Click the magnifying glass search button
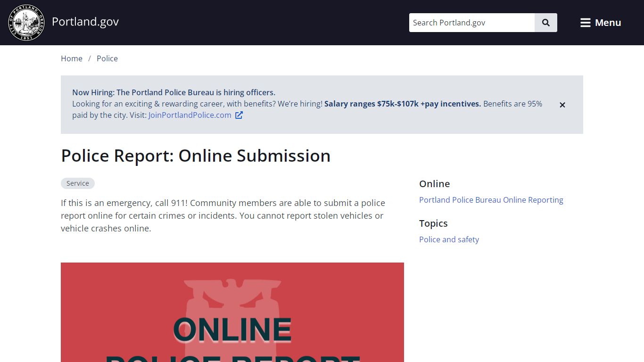 pos(546,23)
